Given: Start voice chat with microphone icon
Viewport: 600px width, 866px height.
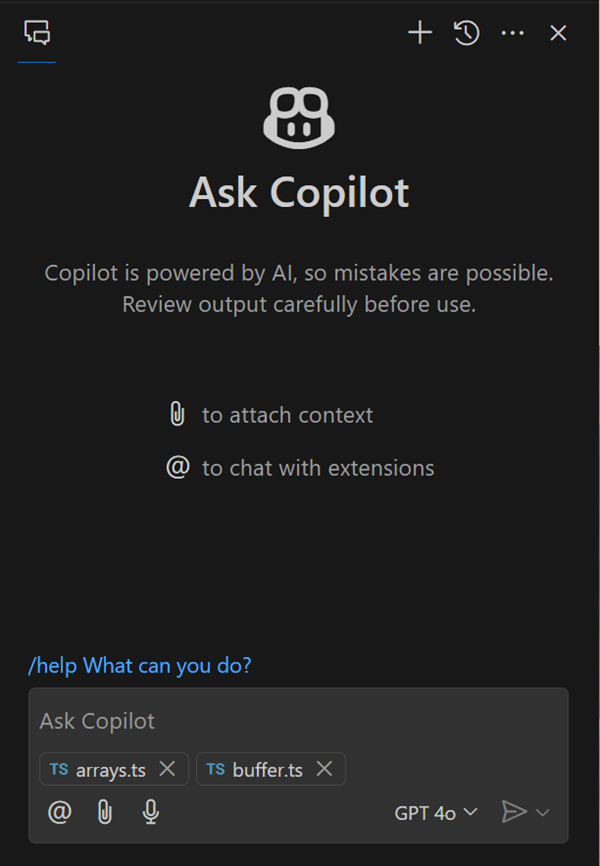Looking at the screenshot, I should coord(151,812).
